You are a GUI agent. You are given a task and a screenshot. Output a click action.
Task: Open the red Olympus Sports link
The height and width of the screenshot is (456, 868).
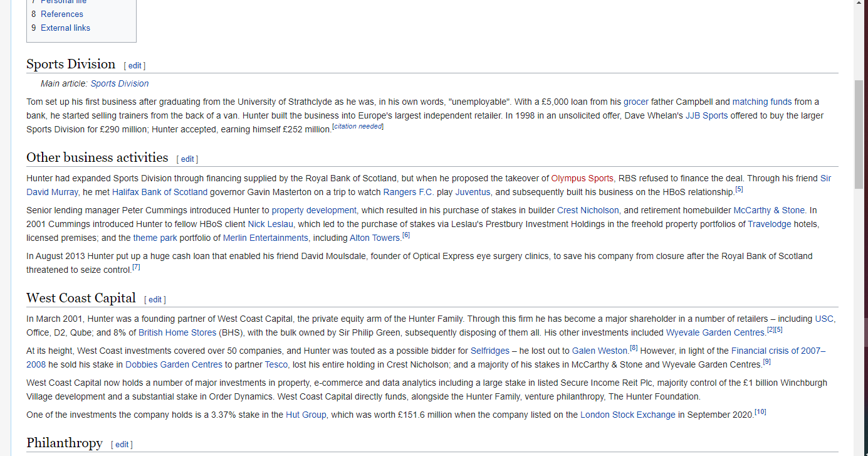[582, 178]
